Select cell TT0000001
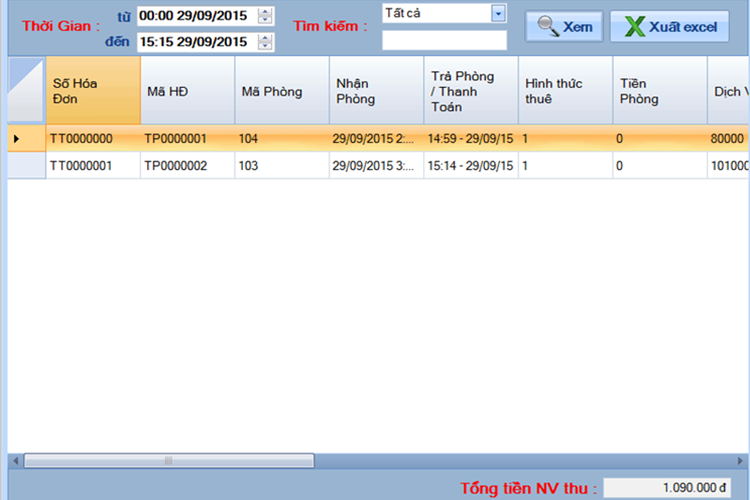This screenshot has height=500, width=750. 93,166
